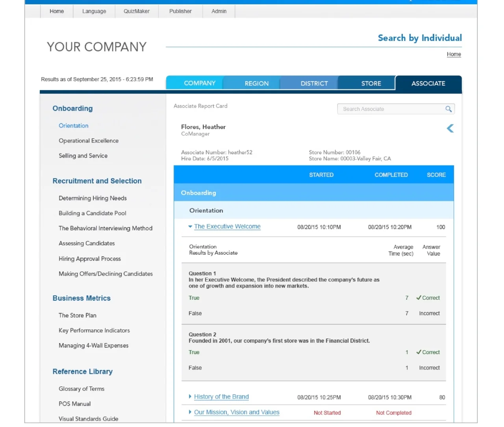Viewport: 504px width, 427px height.
Task: Open Making Offers/Declining Candidates
Action: [x=106, y=274]
